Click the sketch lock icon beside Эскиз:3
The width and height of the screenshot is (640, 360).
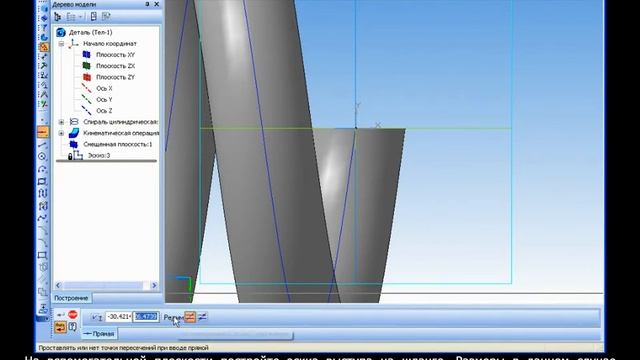(70, 156)
